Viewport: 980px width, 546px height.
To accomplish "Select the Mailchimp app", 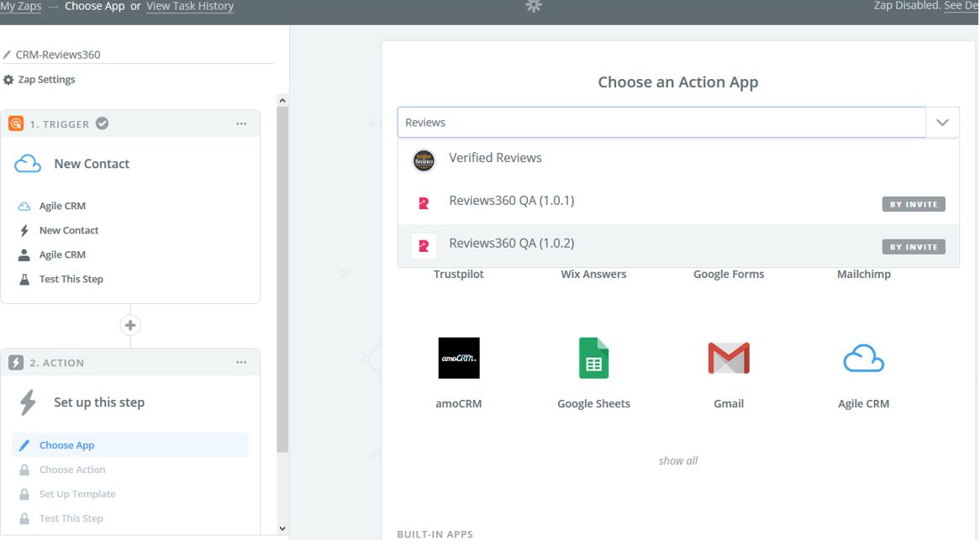I will coord(864,274).
